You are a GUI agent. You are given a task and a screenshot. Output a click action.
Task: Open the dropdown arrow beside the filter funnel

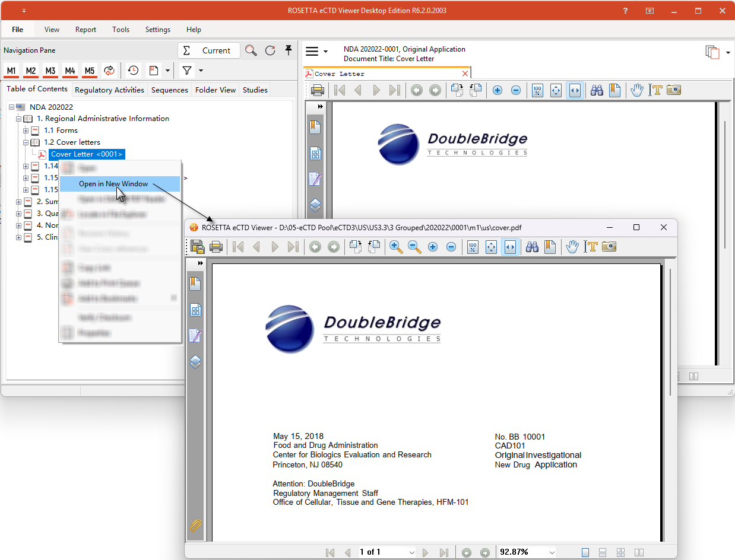[x=201, y=71]
